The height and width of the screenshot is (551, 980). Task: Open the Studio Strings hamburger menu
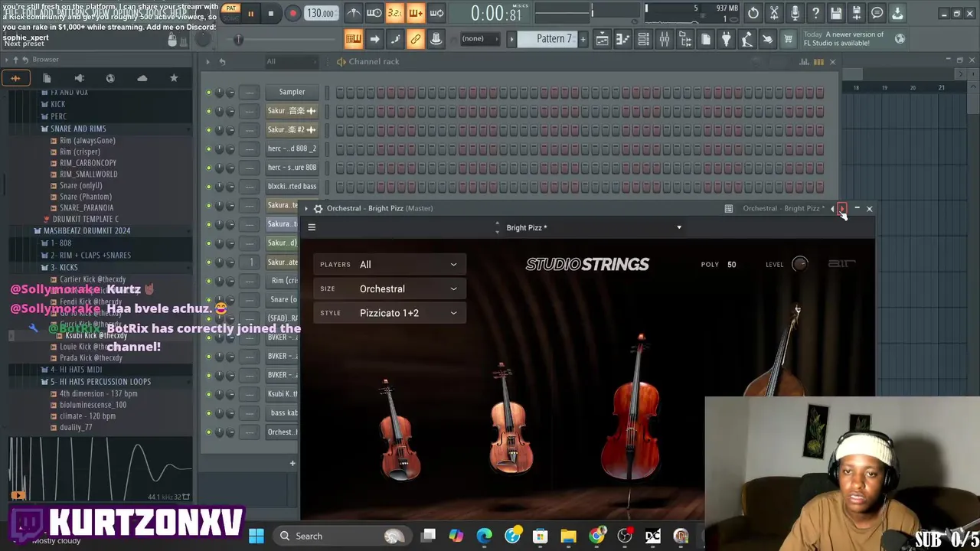[312, 227]
